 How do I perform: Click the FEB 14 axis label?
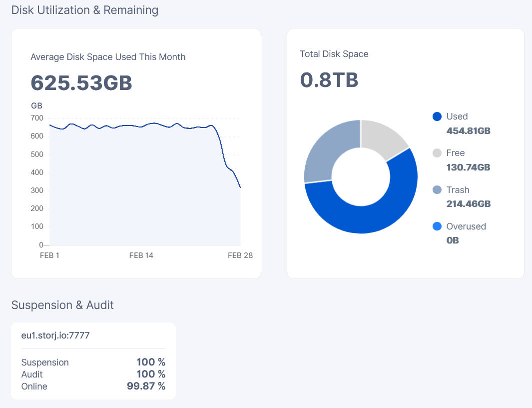141,255
